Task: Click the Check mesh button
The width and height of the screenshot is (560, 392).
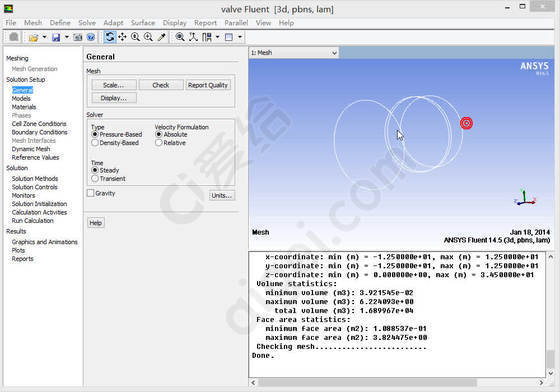Action: 161,85
